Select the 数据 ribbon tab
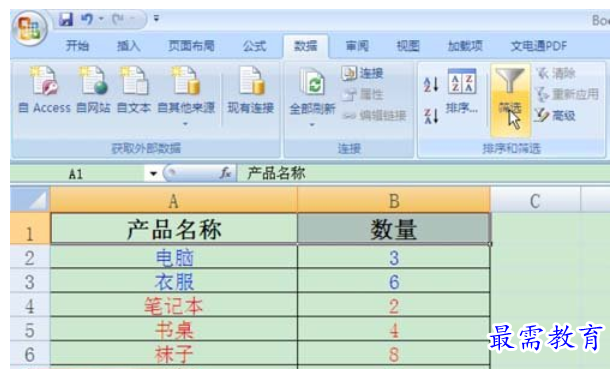611x369 pixels. (x=306, y=46)
